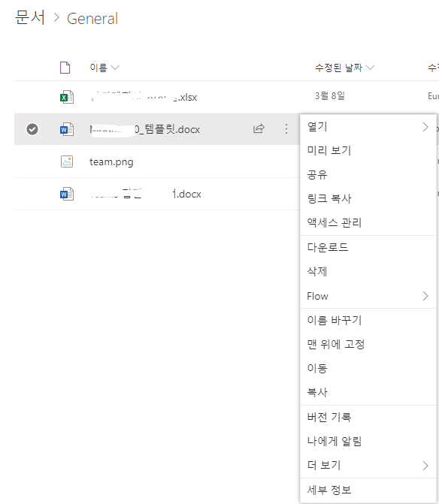Open 세부 정보 from the context menu
This screenshot has width=439, height=504.
click(368, 490)
